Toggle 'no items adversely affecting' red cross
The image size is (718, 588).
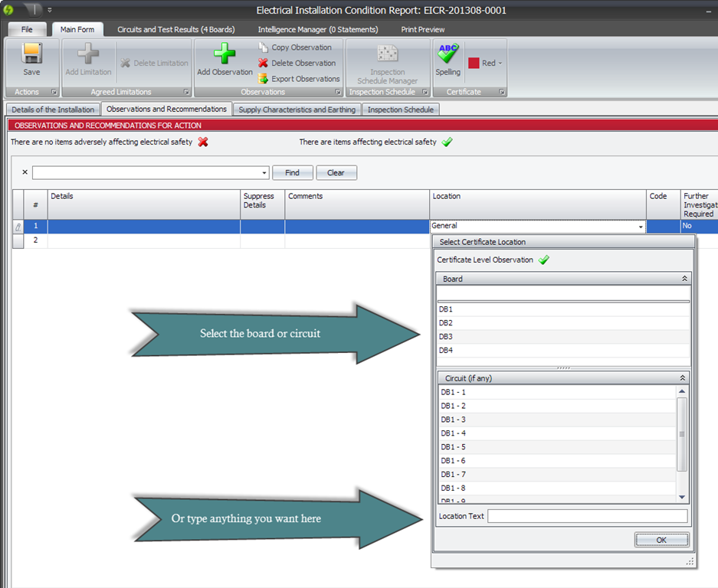[203, 142]
